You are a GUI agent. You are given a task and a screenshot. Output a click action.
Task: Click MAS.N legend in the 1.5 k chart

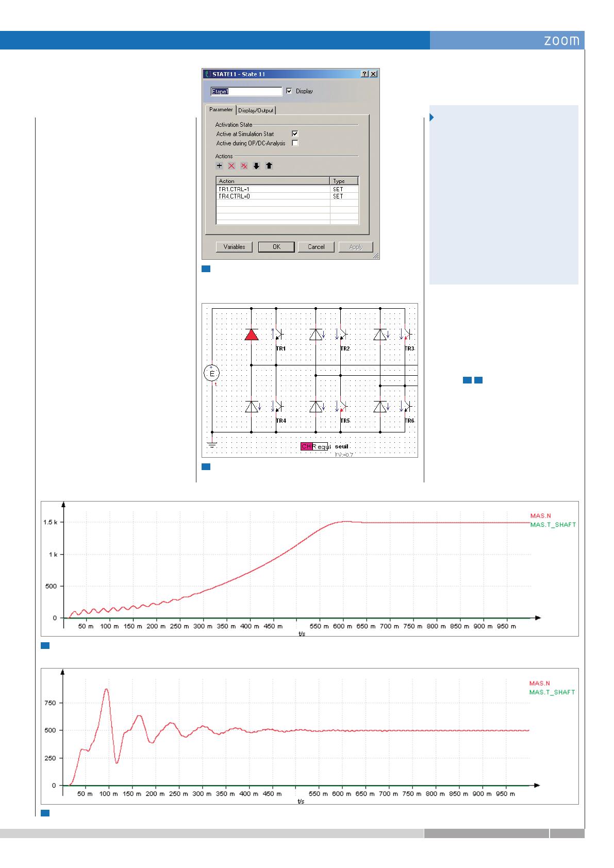point(541,515)
